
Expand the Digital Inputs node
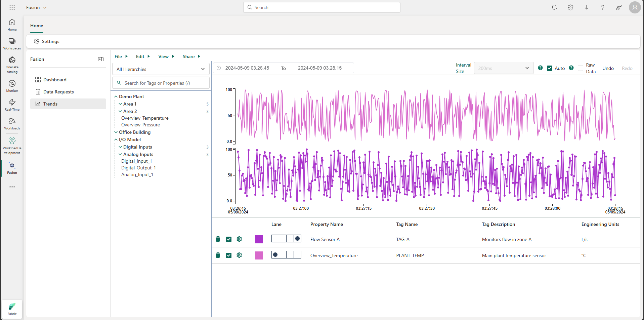click(120, 147)
